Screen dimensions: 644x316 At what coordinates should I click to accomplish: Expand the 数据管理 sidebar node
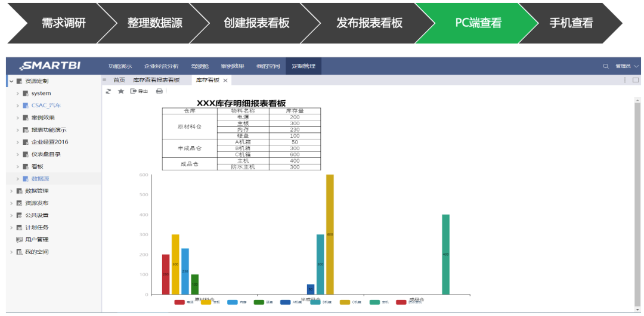(x=11, y=191)
